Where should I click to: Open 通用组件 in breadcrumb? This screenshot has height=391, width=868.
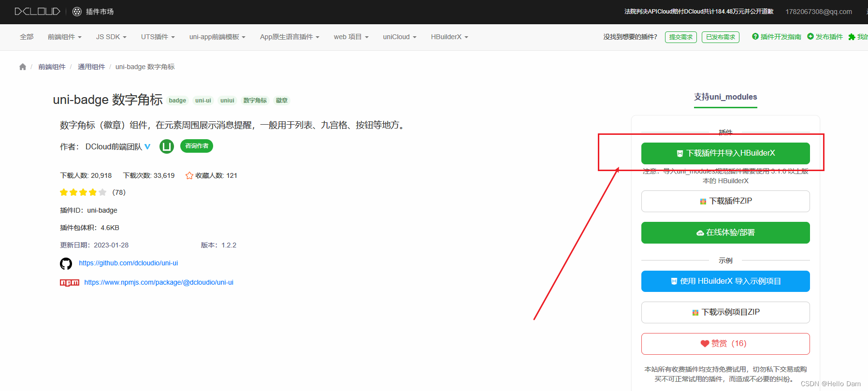(x=91, y=67)
